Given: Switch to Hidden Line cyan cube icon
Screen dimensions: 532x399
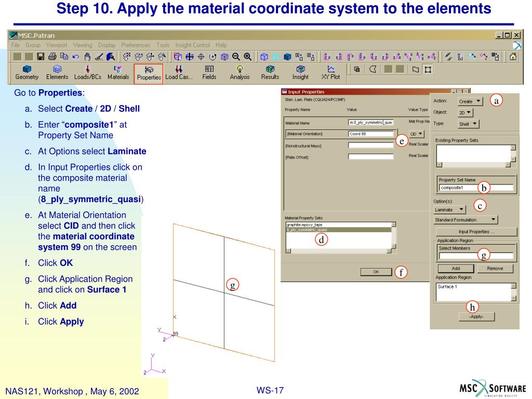Looking at the screenshot, I should pyautogui.click(x=276, y=57).
